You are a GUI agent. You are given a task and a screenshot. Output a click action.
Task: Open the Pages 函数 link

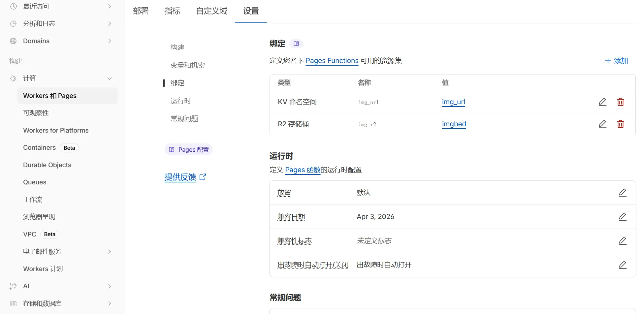(x=303, y=170)
